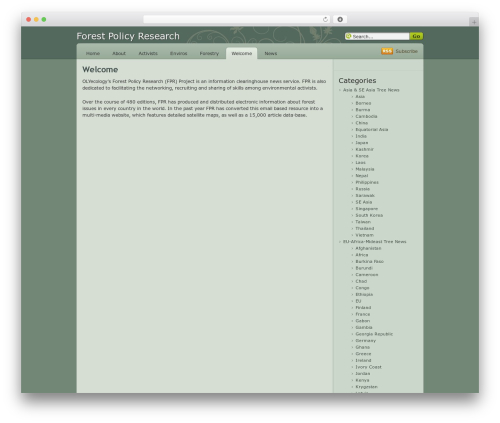Open the Kenya category

[x=362, y=380]
